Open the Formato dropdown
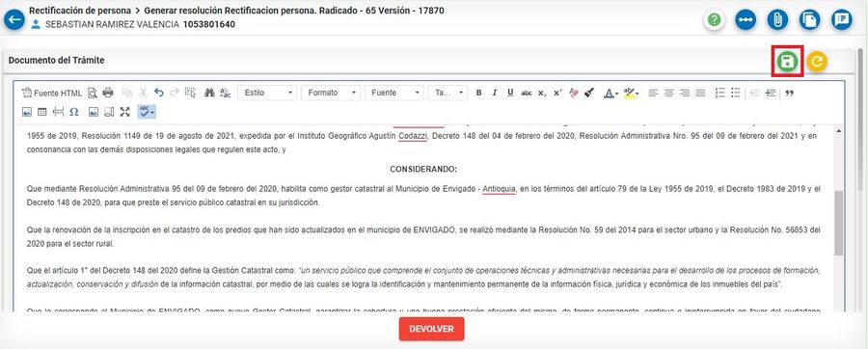 click(331, 93)
